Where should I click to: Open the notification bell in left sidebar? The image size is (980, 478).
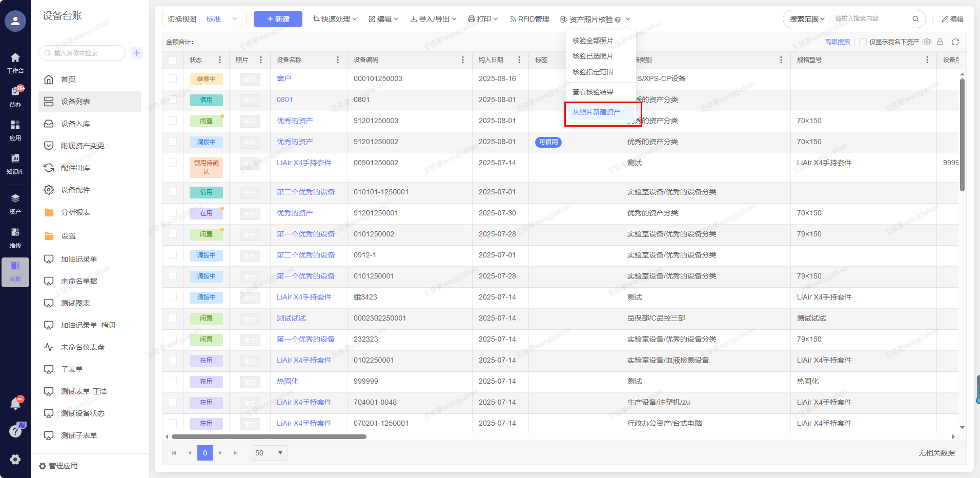(15, 404)
